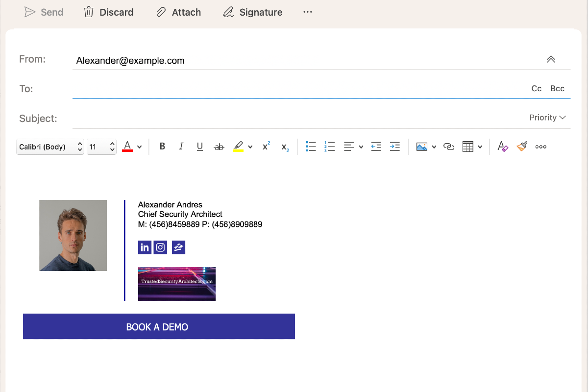588x392 pixels.
Task: Expand highlight color options arrow
Action: click(x=250, y=147)
